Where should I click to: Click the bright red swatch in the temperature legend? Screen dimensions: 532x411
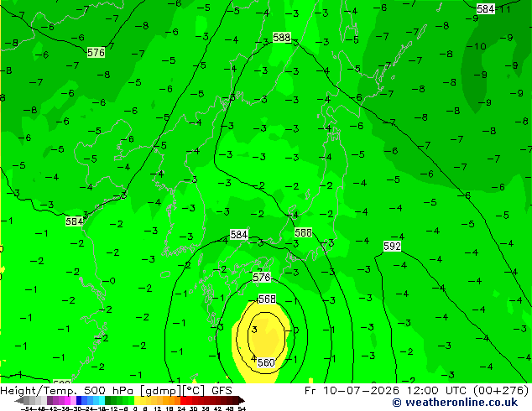[x=184, y=401]
